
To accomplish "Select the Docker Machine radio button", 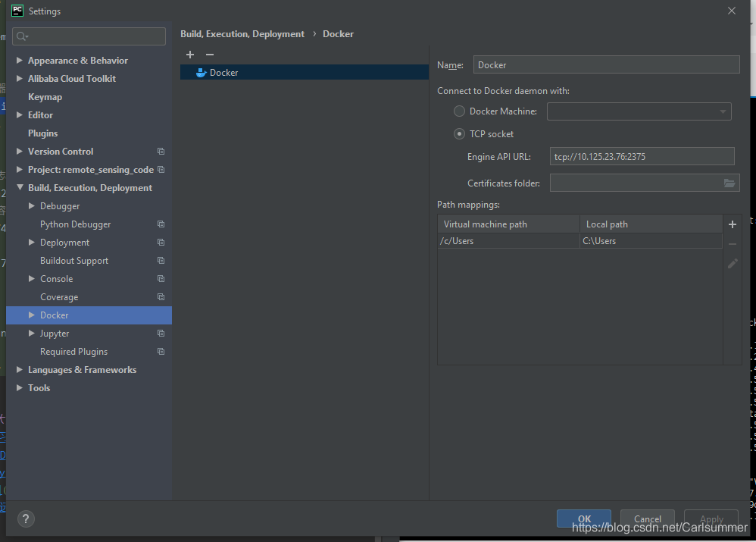I will coord(460,111).
